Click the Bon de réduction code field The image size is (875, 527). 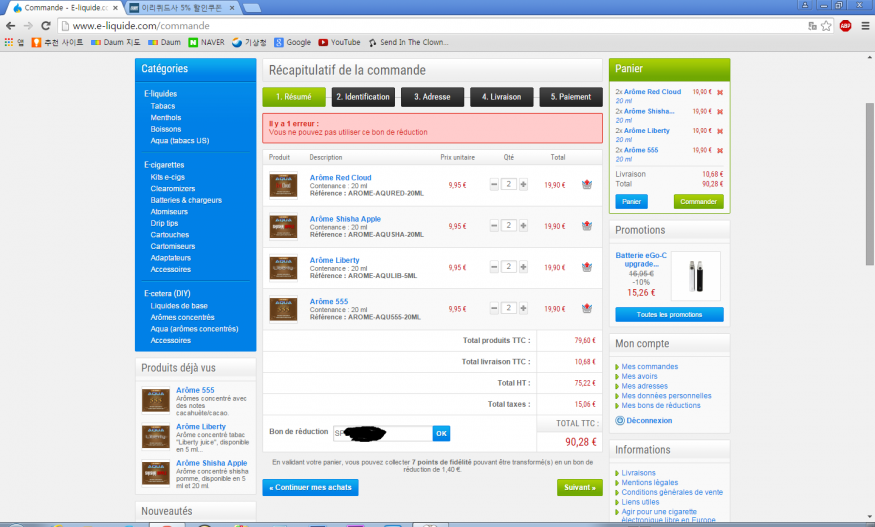[381, 433]
